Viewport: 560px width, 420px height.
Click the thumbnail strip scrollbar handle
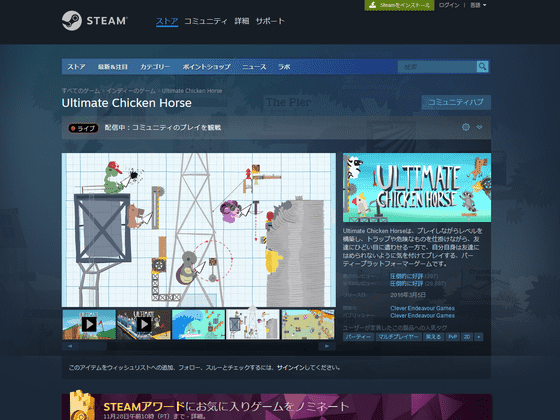[x=93, y=346]
